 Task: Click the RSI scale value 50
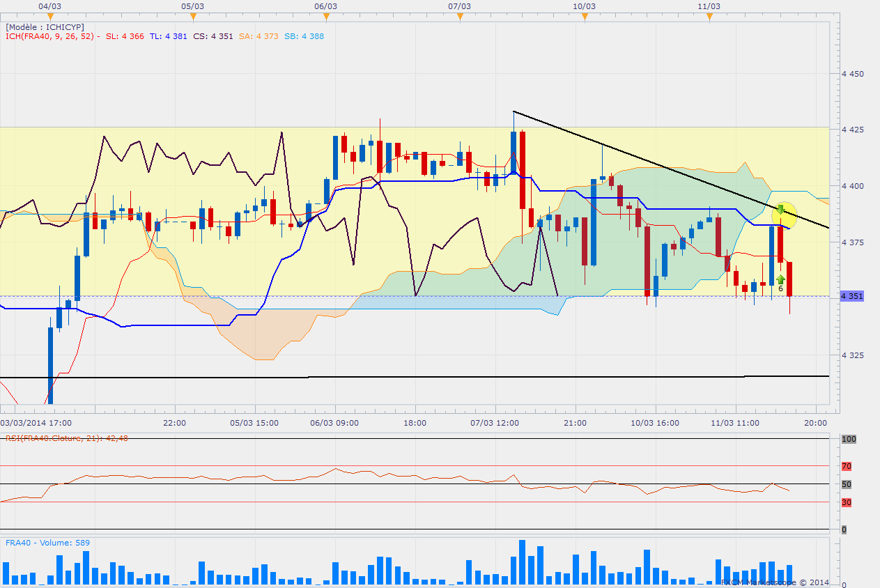[x=846, y=484]
